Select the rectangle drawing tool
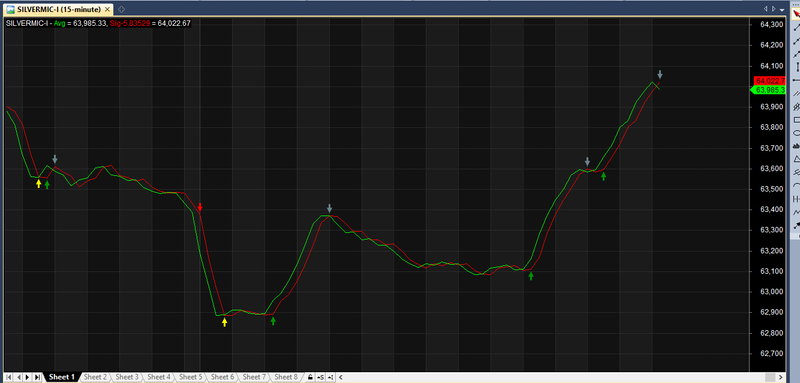This screenshot has width=800, height=383. coord(796,120)
